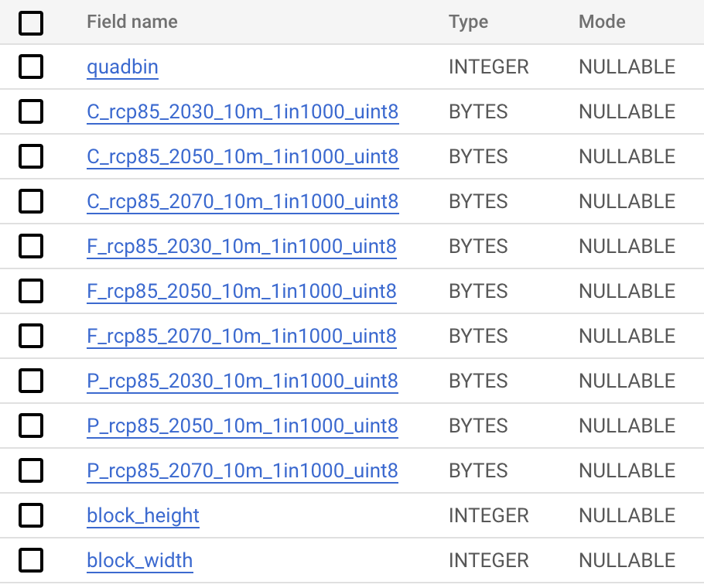The height and width of the screenshot is (588, 704).
Task: Click the C_rcp85_2030_10m_1in1000_uint8 field link
Action: [242, 111]
